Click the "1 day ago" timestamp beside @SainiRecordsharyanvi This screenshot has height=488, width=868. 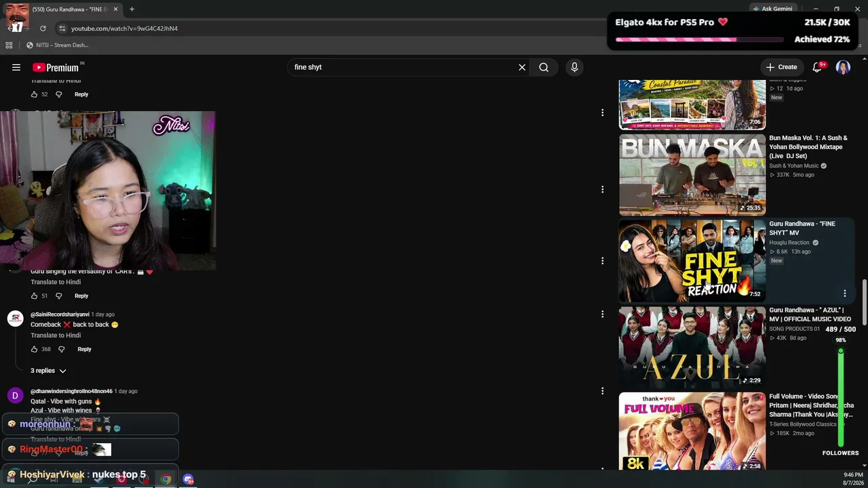(103, 314)
